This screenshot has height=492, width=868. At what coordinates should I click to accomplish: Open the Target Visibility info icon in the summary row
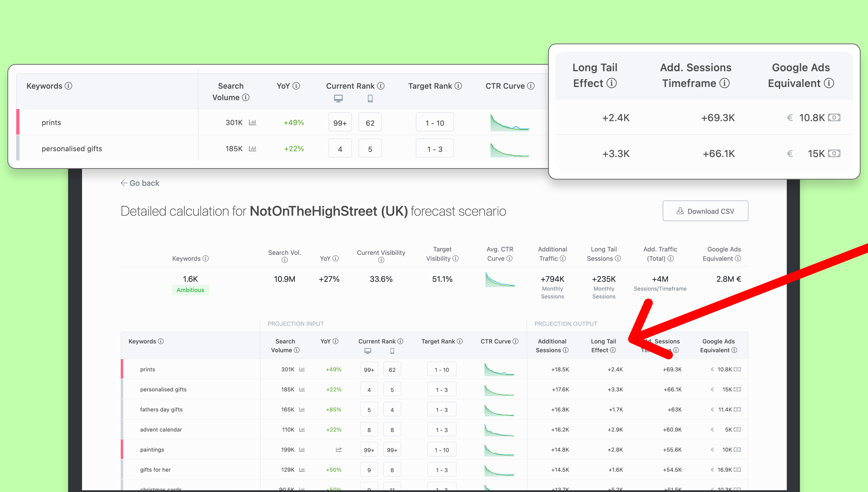[x=456, y=259]
